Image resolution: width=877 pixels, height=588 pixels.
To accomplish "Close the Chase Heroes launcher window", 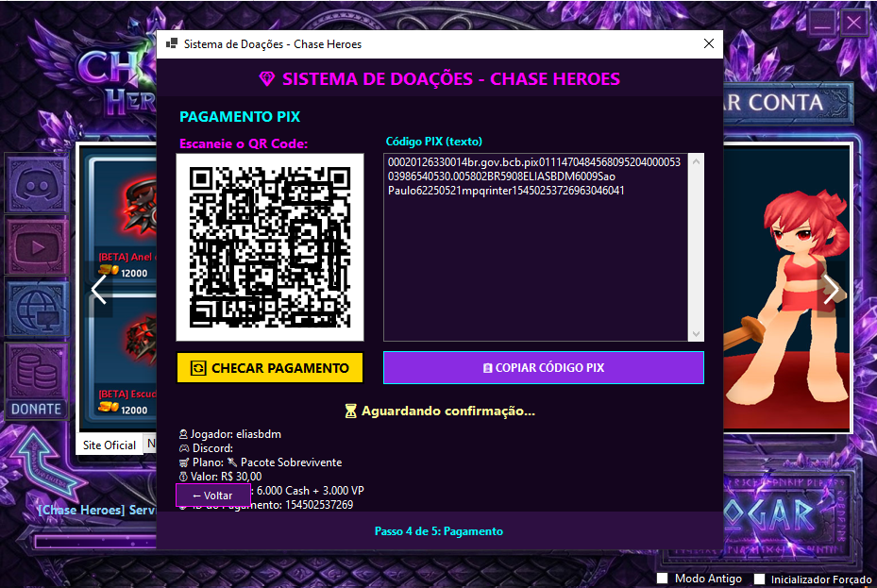I will [x=853, y=24].
